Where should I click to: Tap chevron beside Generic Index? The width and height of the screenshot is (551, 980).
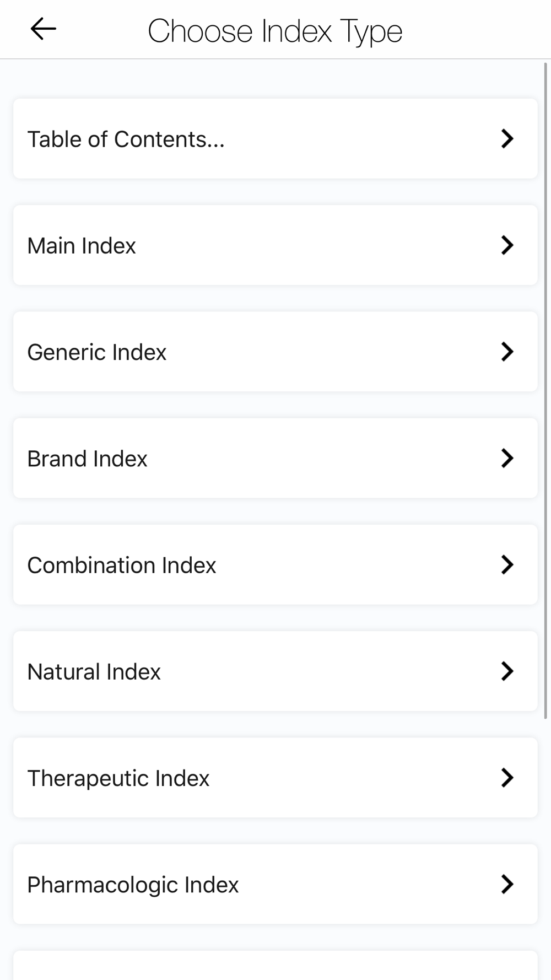pyautogui.click(x=507, y=352)
